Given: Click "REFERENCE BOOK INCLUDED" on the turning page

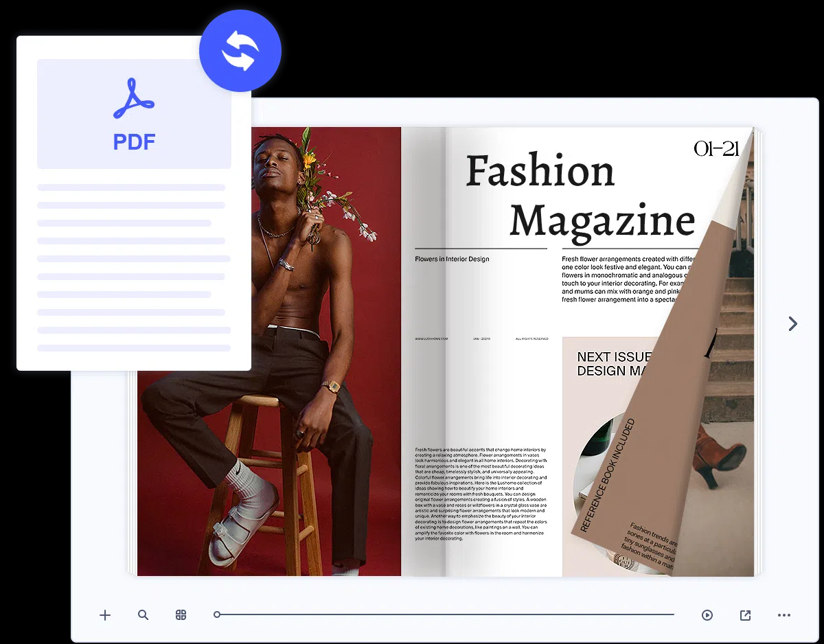Looking at the screenshot, I should coord(608,475).
